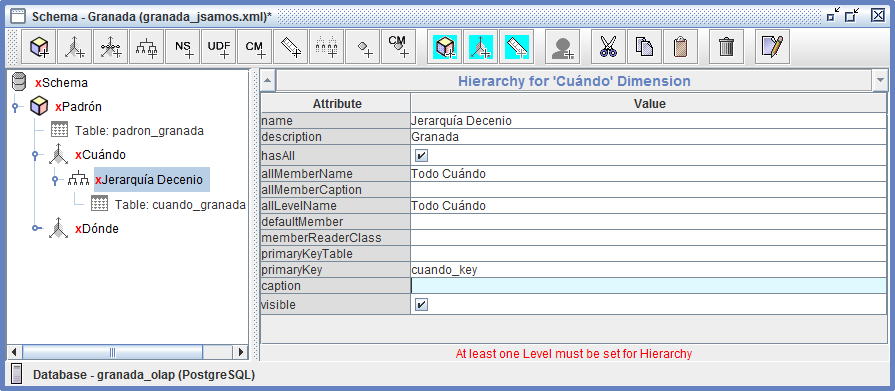
Task: Click the UDF Add User Defined Function icon
Action: (x=219, y=47)
